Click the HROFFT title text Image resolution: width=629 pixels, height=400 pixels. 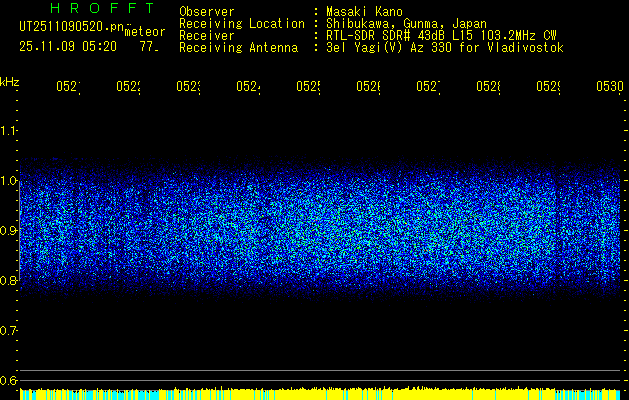click(x=94, y=9)
